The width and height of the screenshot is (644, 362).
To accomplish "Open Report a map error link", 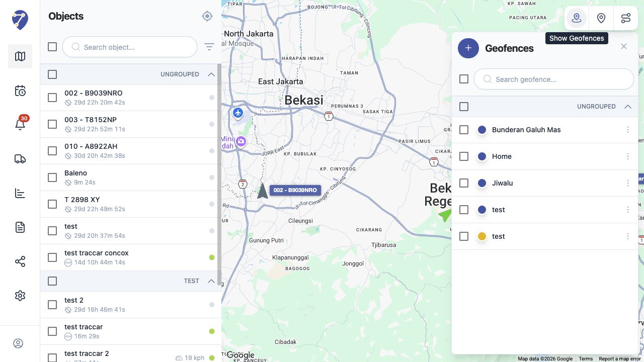I will coord(620,359).
